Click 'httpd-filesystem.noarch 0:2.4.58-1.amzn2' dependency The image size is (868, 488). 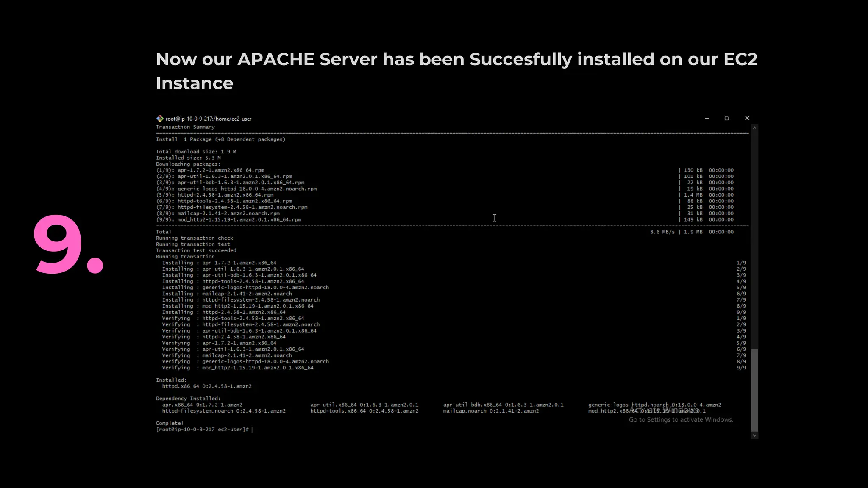point(224,411)
